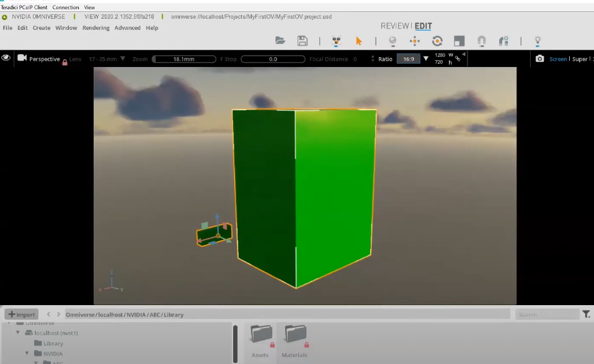Toggle the magnet snap icon
Viewport: 594px width, 364px height.
click(x=482, y=41)
